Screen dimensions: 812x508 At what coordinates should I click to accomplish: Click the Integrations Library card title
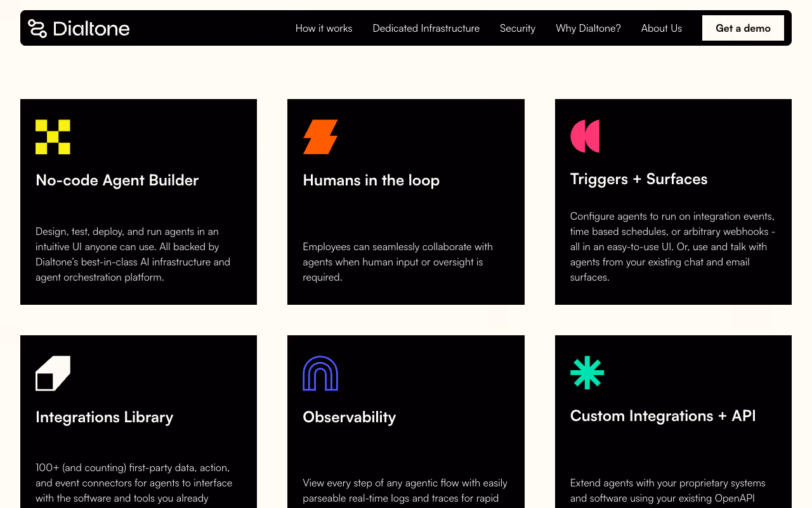click(105, 417)
